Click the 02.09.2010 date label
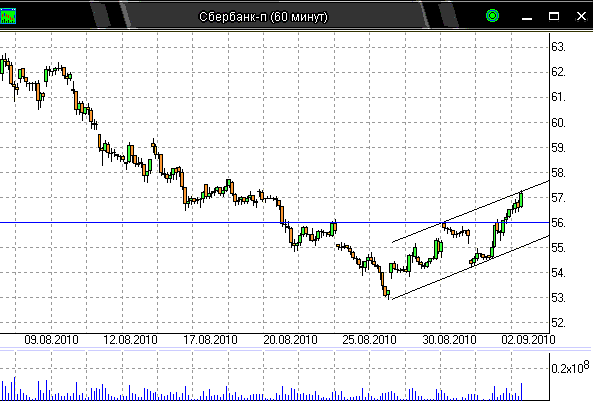Viewport: 594px width, 403px height. pyautogui.click(x=528, y=340)
